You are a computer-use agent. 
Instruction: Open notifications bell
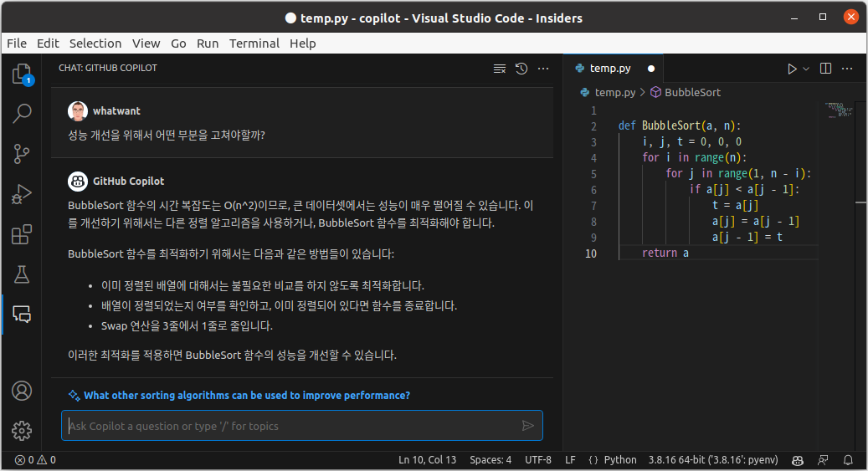[x=848, y=460]
